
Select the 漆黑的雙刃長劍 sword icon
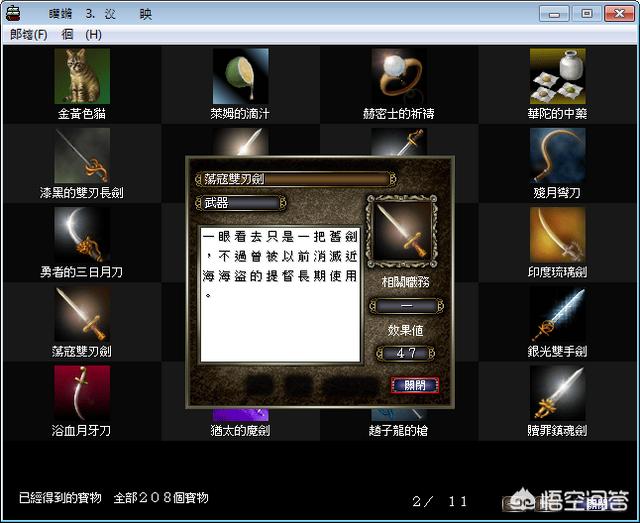click(82, 155)
